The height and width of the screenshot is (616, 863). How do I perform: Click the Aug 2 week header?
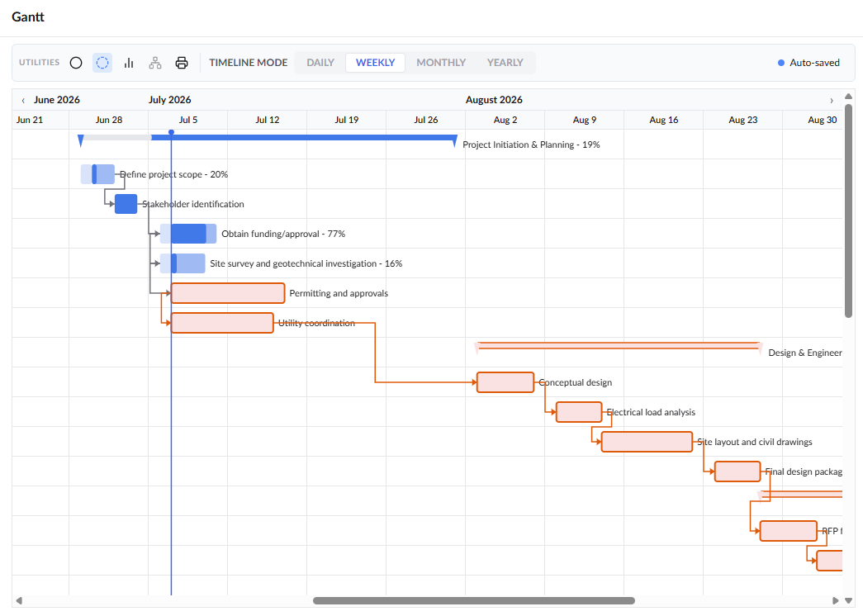click(505, 120)
